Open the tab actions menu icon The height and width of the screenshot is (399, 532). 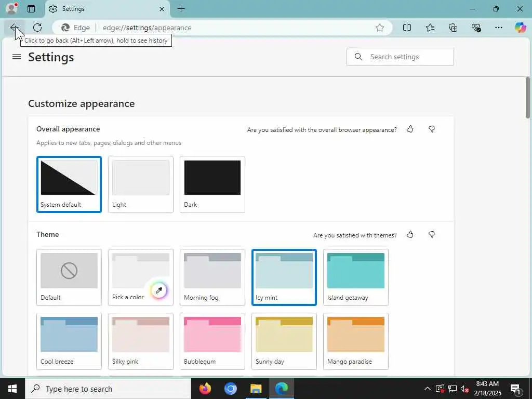pyautogui.click(x=31, y=9)
